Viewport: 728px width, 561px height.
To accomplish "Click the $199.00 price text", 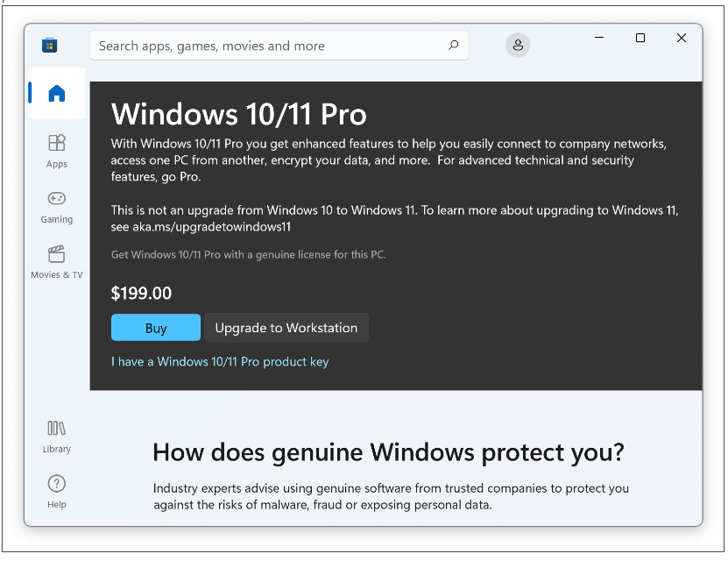I will [142, 294].
